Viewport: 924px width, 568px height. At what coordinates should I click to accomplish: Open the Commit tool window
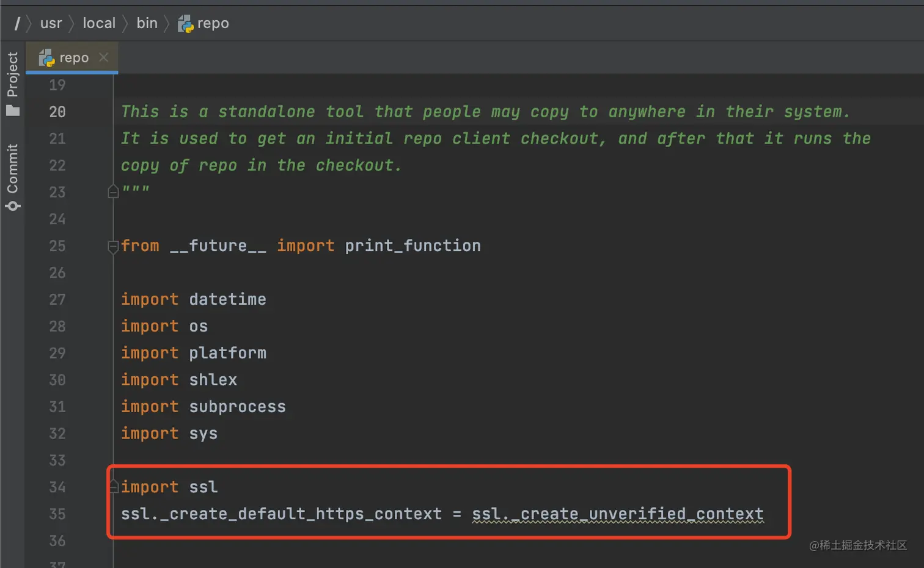[x=12, y=177]
